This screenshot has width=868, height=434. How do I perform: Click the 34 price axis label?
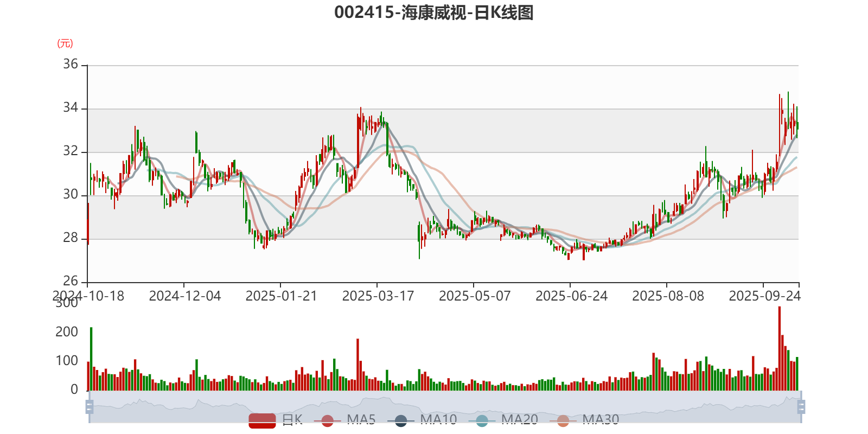[71, 107]
